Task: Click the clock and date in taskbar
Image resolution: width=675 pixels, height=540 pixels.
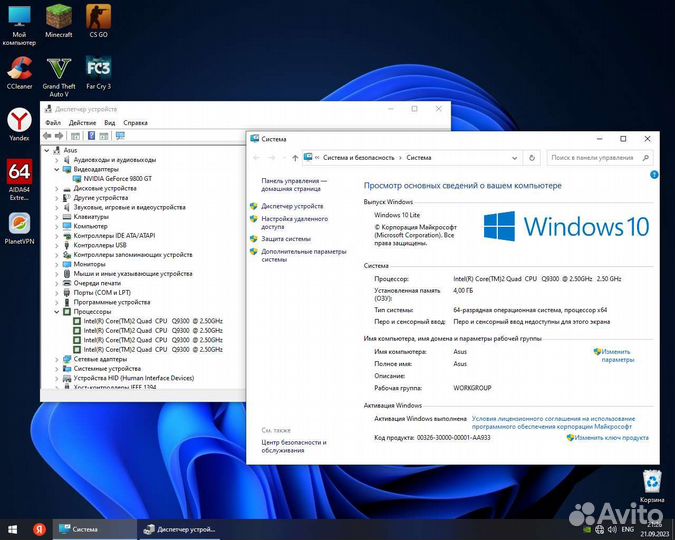Action: tap(654, 529)
